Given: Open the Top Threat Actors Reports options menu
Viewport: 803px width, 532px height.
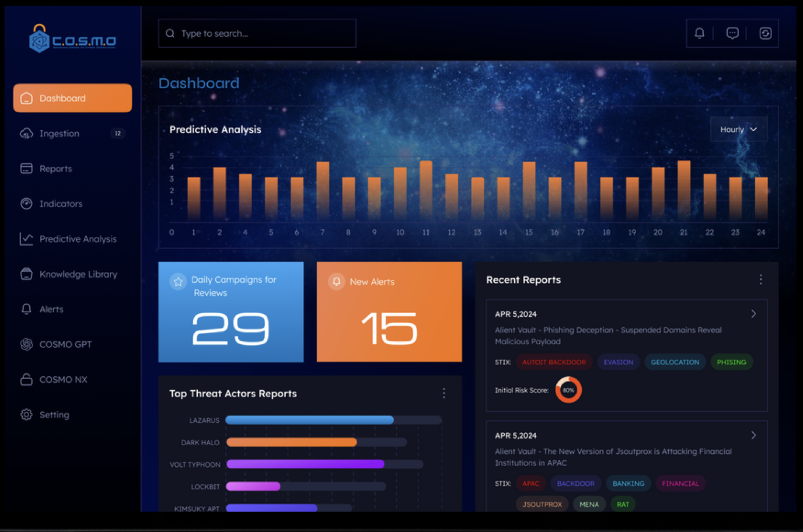Looking at the screenshot, I should click(x=444, y=393).
